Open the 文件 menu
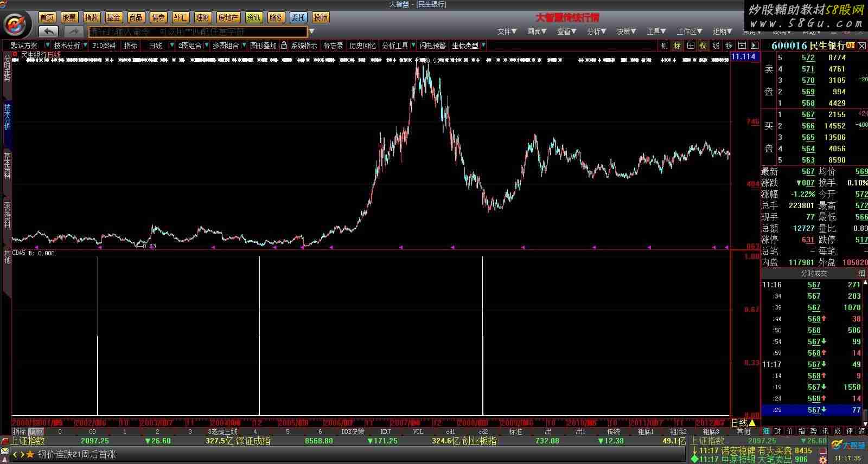 [x=507, y=31]
